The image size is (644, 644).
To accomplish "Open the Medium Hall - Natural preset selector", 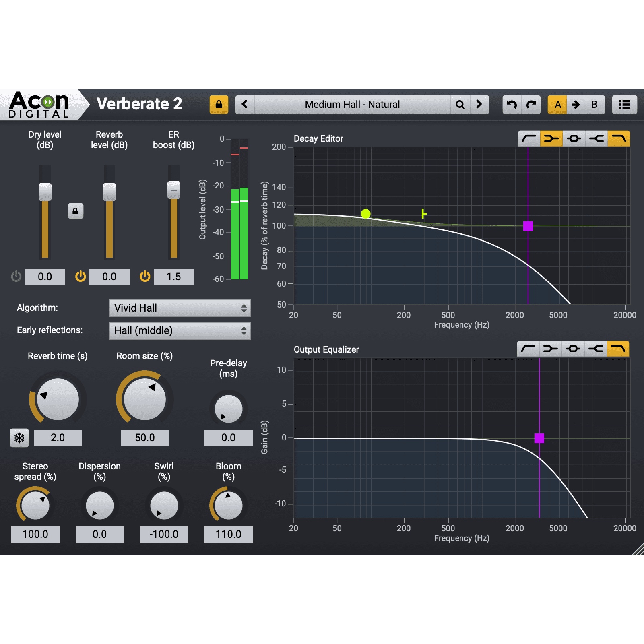I will 352,105.
